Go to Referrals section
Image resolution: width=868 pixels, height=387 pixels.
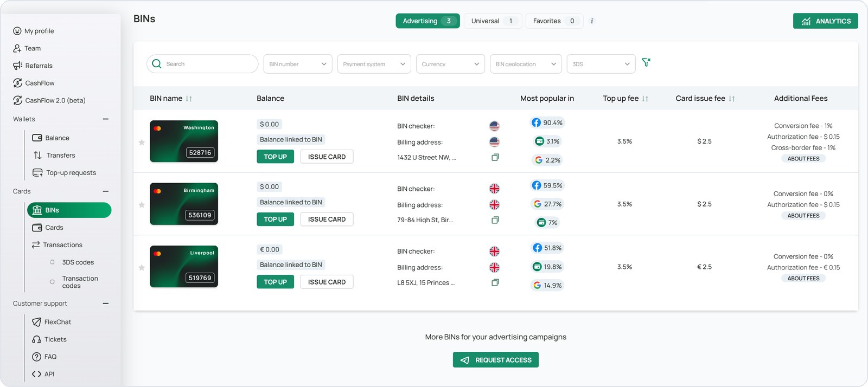point(33,66)
